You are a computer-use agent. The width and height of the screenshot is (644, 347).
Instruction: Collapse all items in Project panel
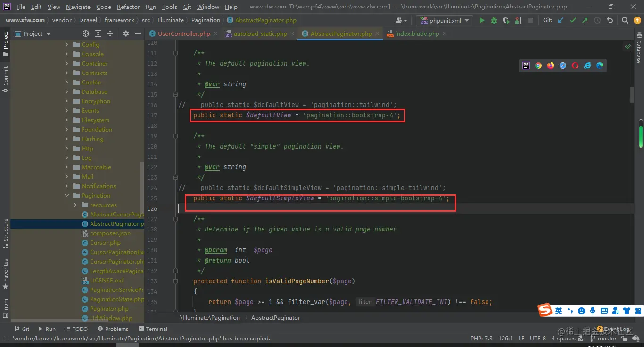pos(110,33)
